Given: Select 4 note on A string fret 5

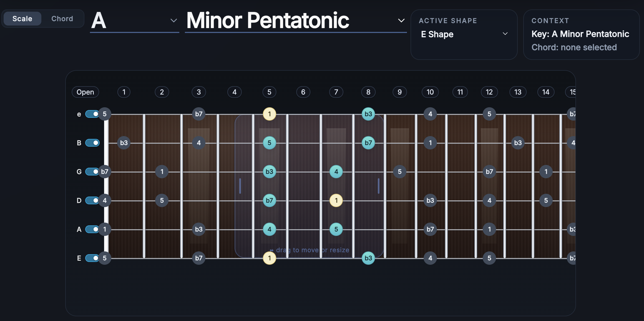Looking at the screenshot, I should point(270,229).
